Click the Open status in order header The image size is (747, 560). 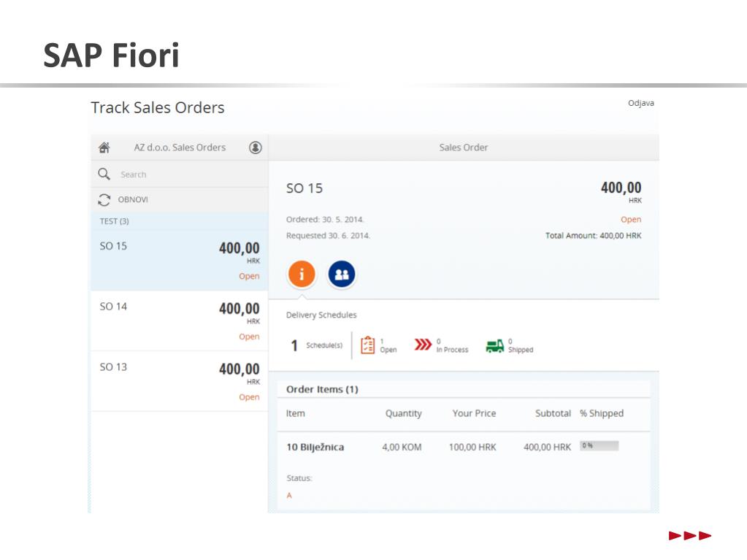pyautogui.click(x=631, y=220)
